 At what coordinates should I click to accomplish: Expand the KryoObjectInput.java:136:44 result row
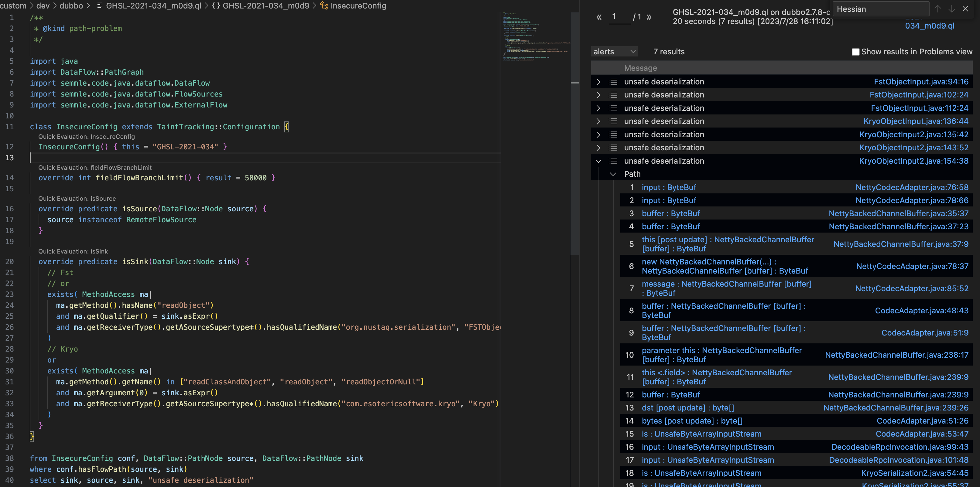click(x=598, y=121)
